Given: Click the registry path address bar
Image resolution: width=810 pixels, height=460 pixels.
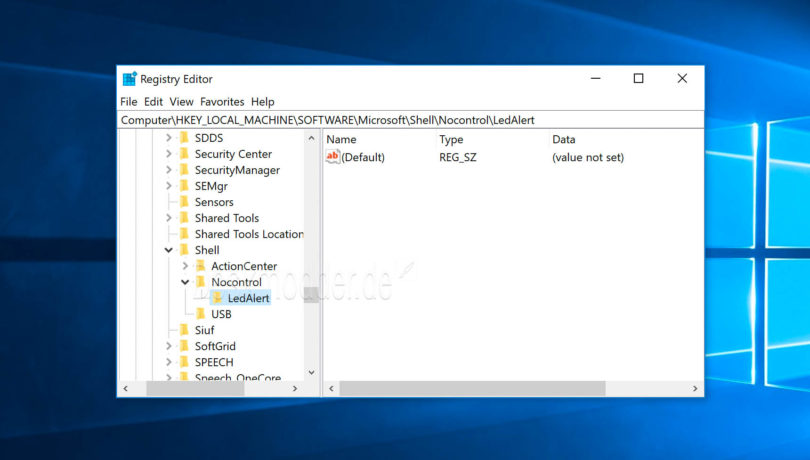Looking at the screenshot, I should [410, 120].
